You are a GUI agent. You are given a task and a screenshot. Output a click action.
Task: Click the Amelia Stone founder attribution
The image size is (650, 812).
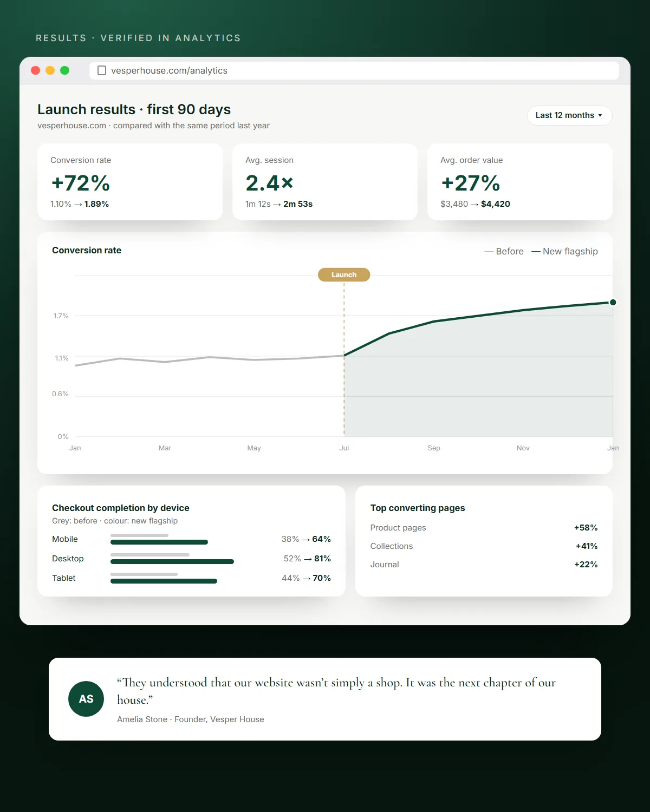click(x=191, y=719)
